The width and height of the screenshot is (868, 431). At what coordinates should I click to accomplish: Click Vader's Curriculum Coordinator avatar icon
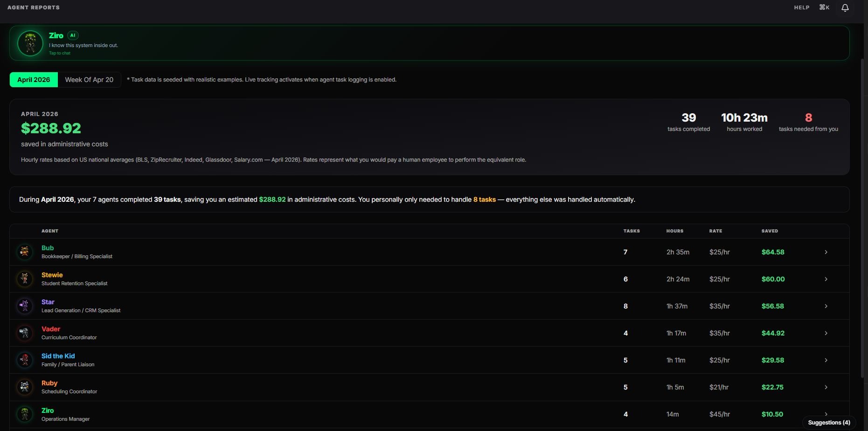tap(24, 333)
